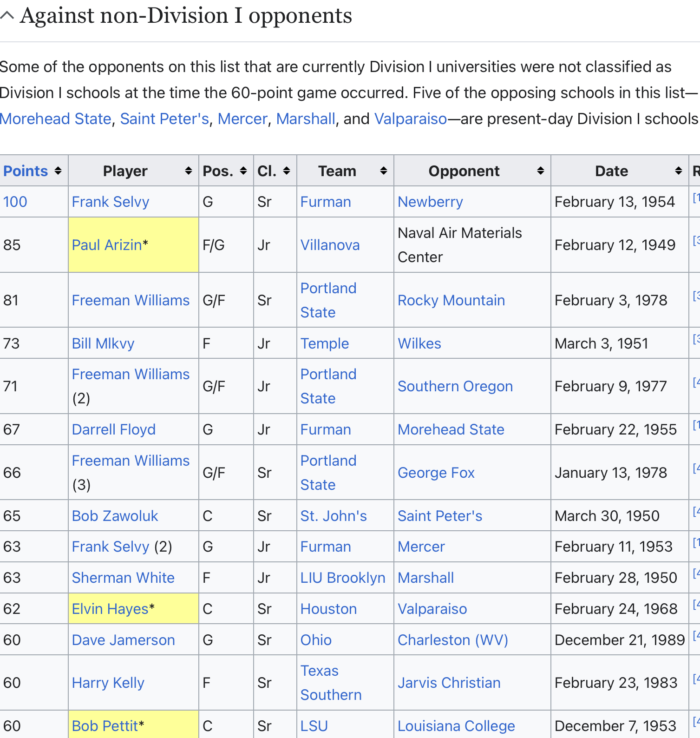Open the Saint Peter's link in the intro paragraph
The width and height of the screenshot is (700, 738).
click(x=165, y=119)
